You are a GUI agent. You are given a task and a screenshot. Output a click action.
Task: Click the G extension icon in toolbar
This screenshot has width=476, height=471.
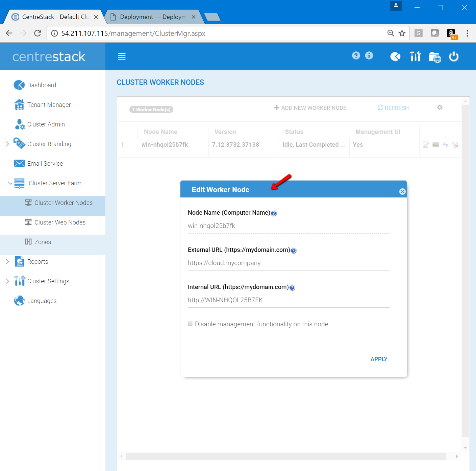(419, 33)
